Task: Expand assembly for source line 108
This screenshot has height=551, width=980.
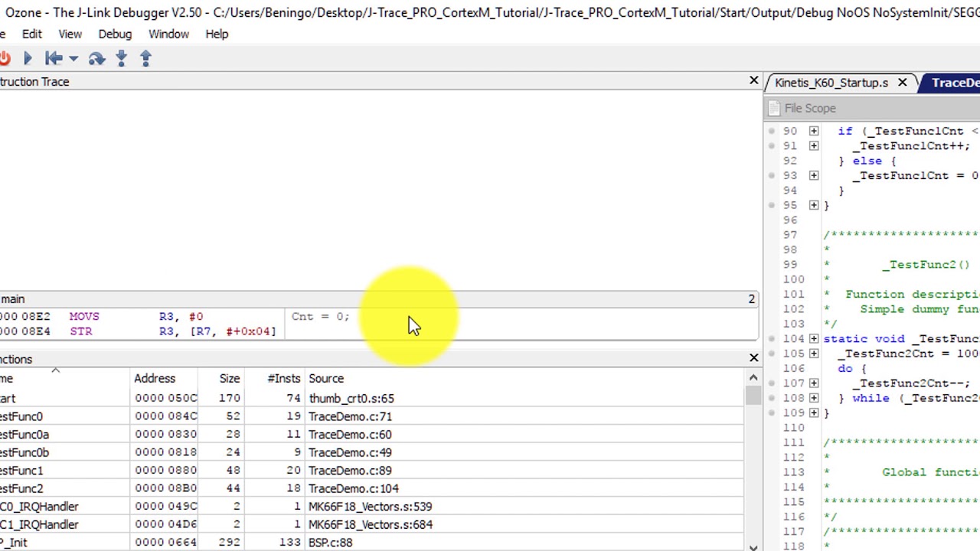Action: 814,398
